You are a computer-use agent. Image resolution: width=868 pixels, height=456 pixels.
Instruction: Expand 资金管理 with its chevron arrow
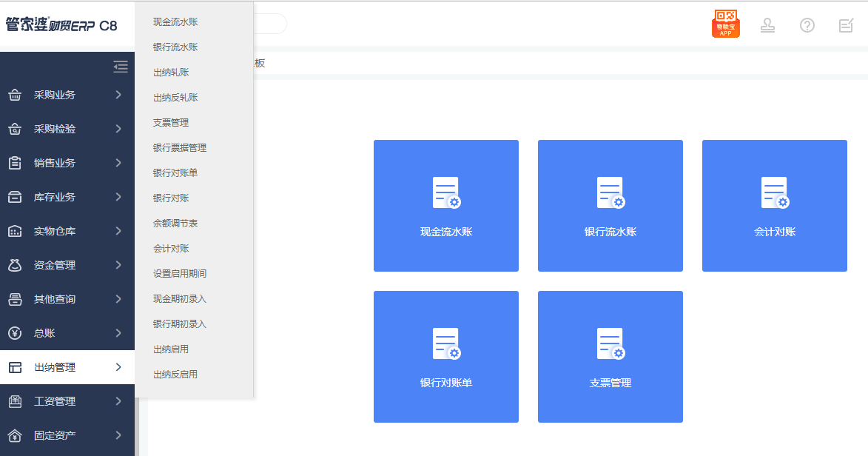tap(118, 266)
